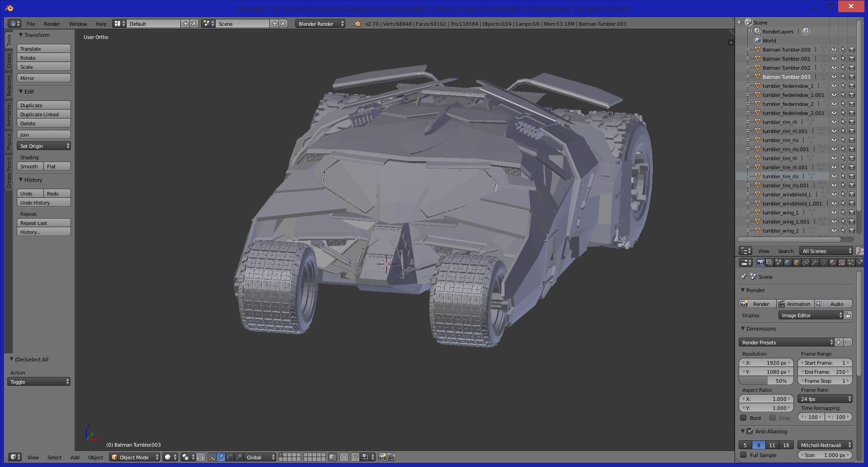The image size is (868, 467).
Task: Open the Scene properties tab icon
Action: point(778,262)
